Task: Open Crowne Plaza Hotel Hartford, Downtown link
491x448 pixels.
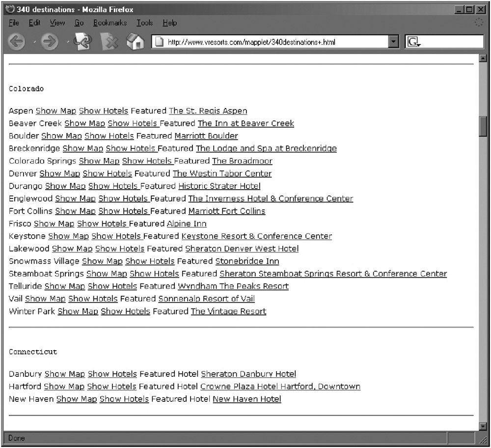Action: [280, 387]
